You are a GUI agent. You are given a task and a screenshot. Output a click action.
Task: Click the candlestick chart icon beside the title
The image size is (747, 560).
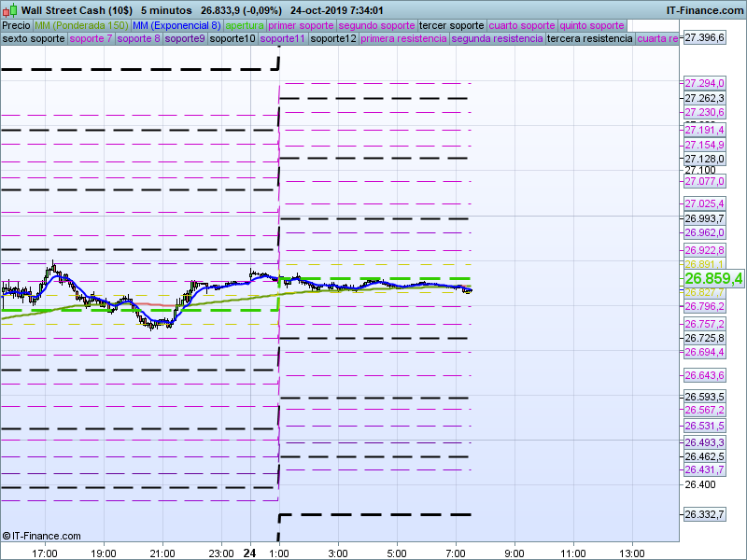[x=8, y=9]
